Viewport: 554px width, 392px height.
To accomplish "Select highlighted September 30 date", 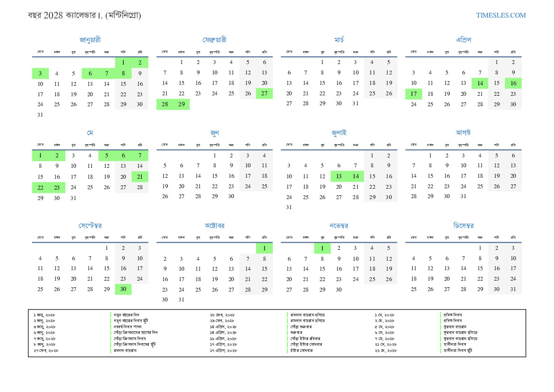I will (x=123, y=289).
